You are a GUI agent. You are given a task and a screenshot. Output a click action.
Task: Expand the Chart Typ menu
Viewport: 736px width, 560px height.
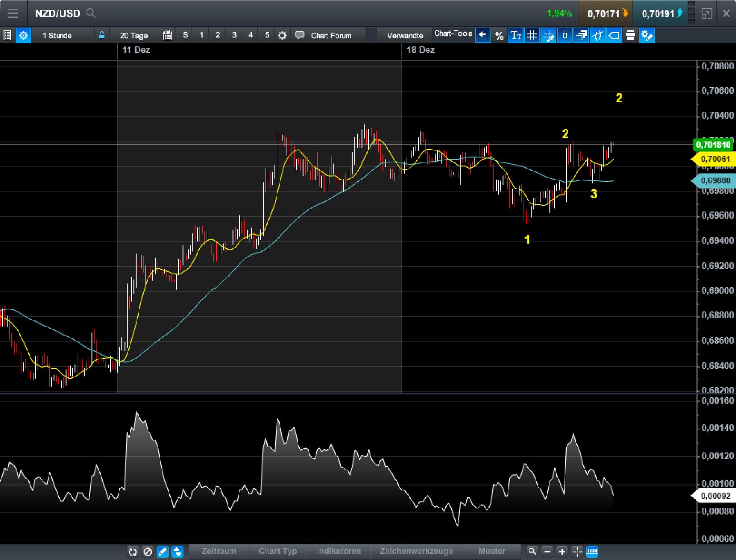coord(277,552)
